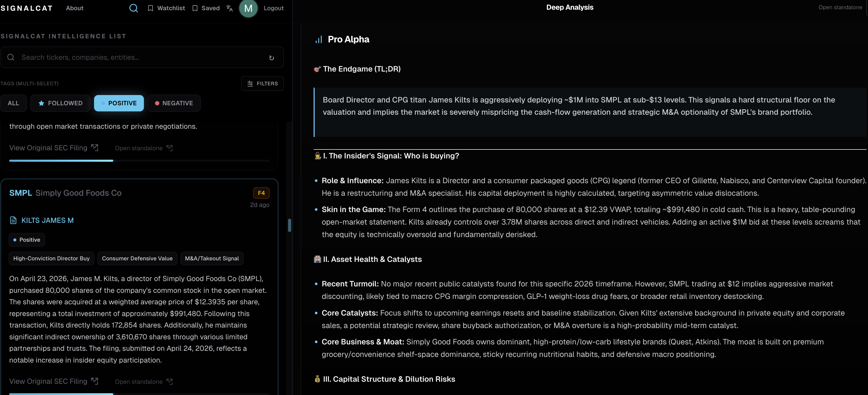Click the Skin in the Game bullet label

[x=353, y=210]
